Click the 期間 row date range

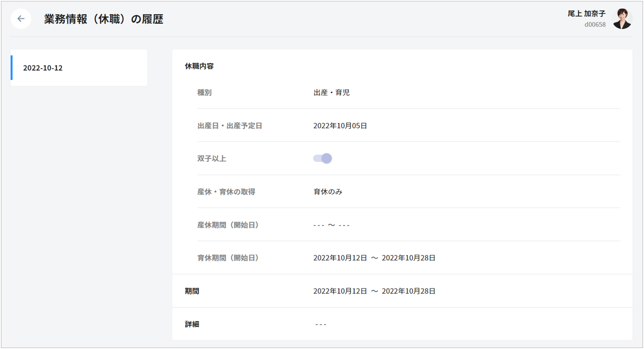pos(374,291)
